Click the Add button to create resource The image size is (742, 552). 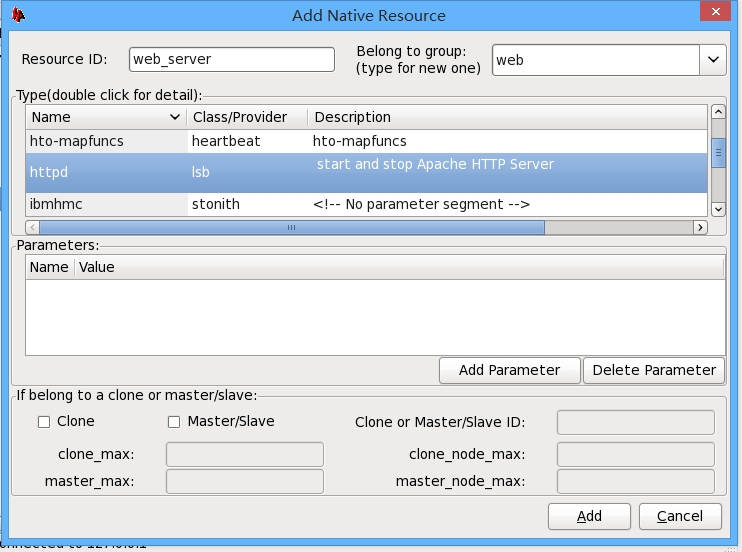click(x=589, y=516)
